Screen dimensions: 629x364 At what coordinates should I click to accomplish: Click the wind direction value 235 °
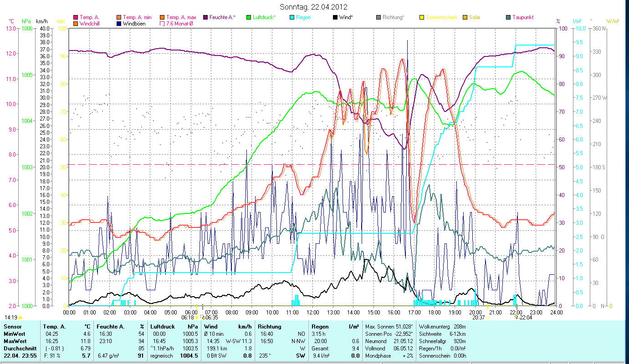pos(265,356)
